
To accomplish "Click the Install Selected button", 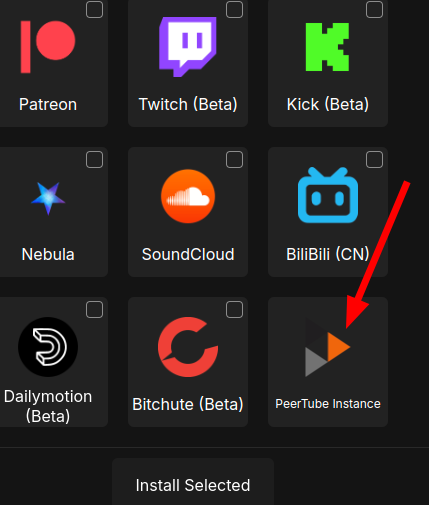I will (193, 483).
